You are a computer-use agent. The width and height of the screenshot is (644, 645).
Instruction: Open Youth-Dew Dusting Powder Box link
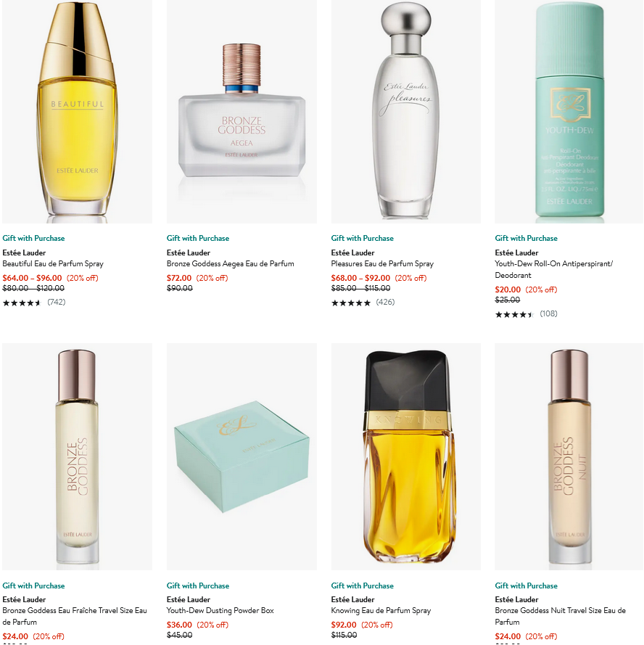click(220, 610)
